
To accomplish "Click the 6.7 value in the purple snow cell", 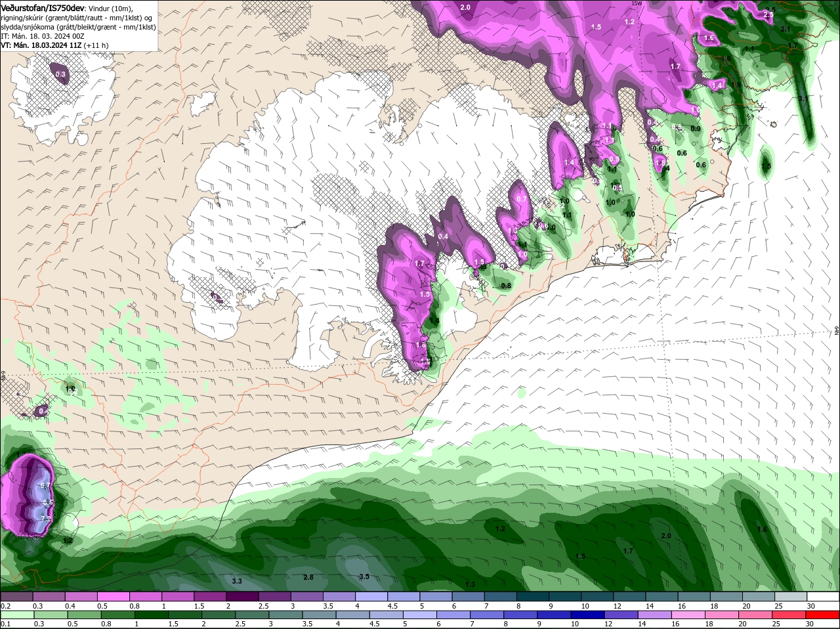I will pyautogui.click(x=45, y=485).
